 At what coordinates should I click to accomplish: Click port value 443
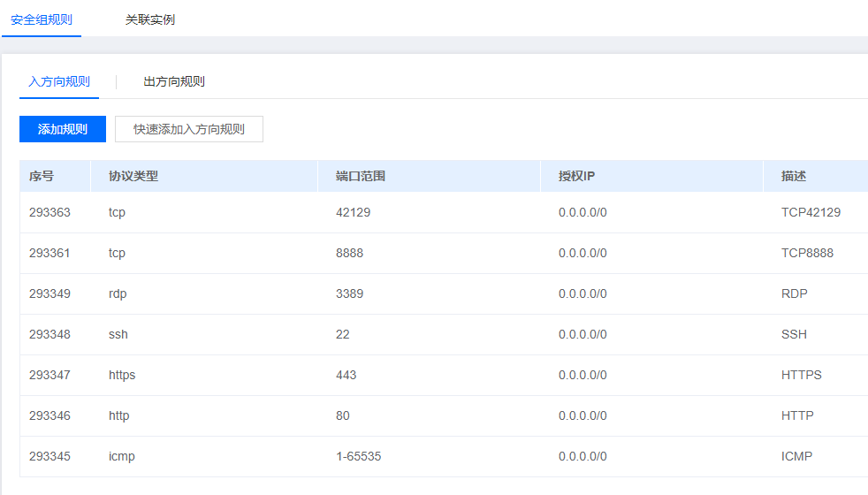click(x=346, y=376)
